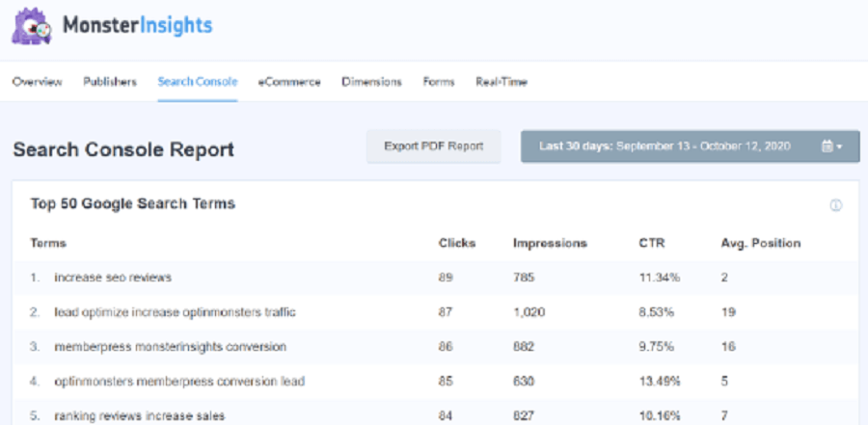Click the 1,020 impressions value
This screenshot has height=425, width=868.
tap(529, 312)
